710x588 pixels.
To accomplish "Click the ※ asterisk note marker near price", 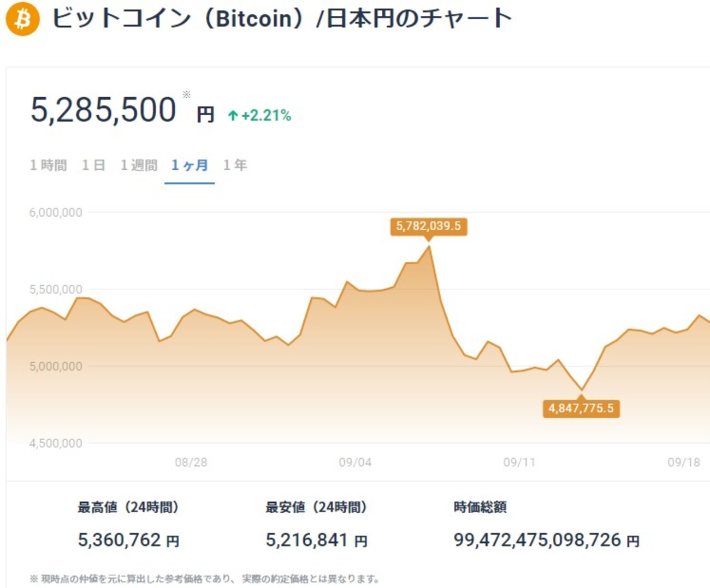I will click(x=187, y=95).
